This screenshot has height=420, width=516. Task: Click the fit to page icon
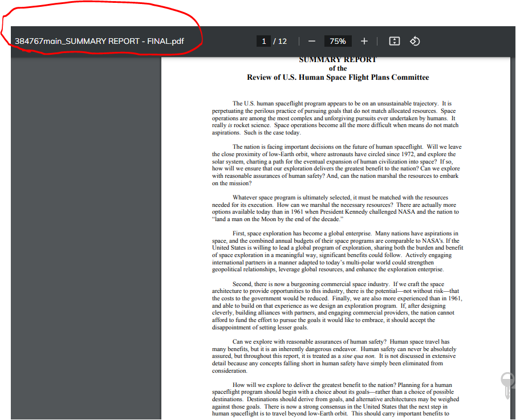click(x=394, y=41)
